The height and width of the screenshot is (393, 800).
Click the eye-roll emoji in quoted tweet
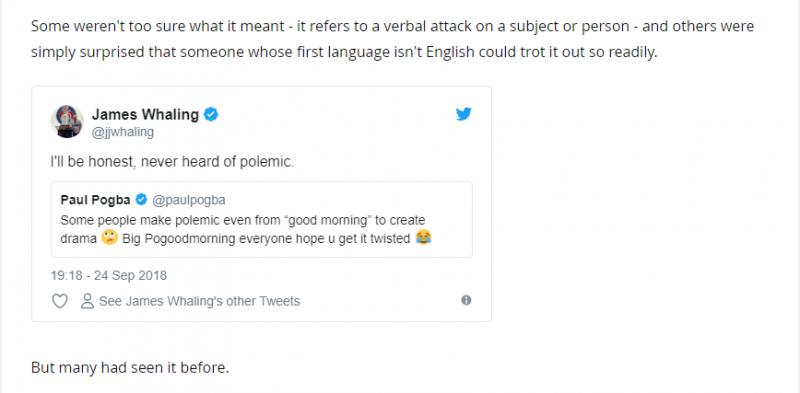pyautogui.click(x=109, y=238)
